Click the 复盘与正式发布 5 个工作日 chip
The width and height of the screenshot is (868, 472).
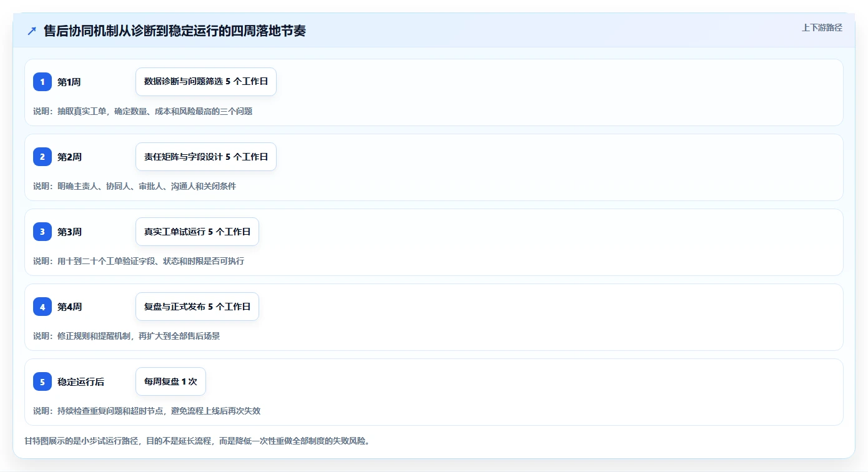click(197, 307)
